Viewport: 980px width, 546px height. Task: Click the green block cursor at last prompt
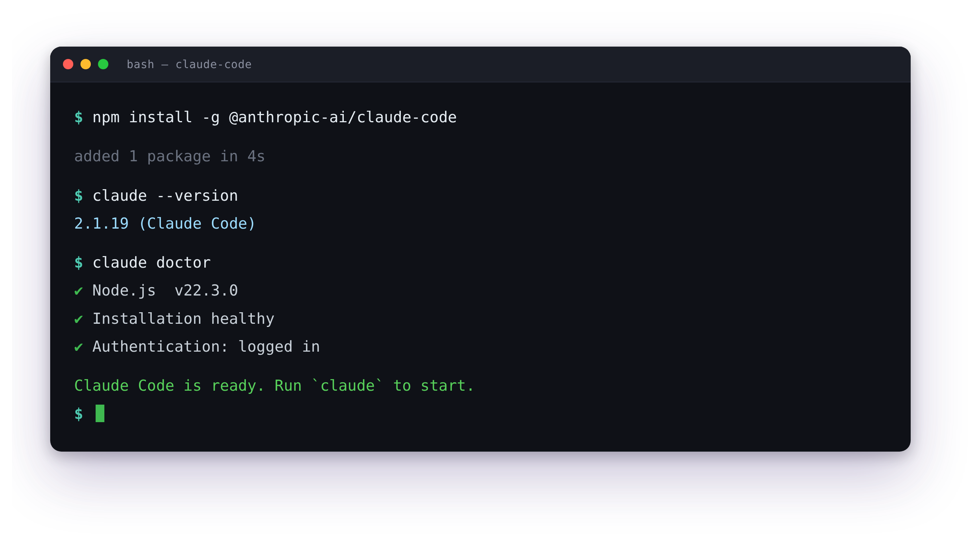point(100,413)
